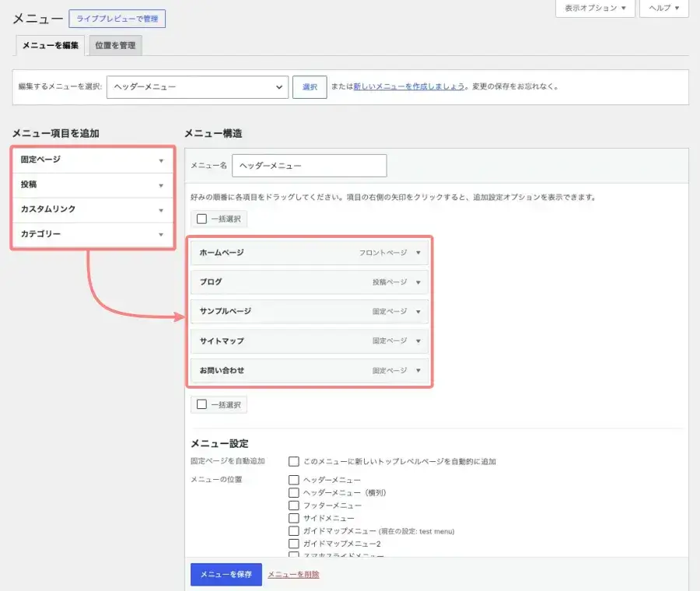Check the ガイドマップメニュー test menu checkbox
Screen dimensions: 700x591
[x=294, y=531]
